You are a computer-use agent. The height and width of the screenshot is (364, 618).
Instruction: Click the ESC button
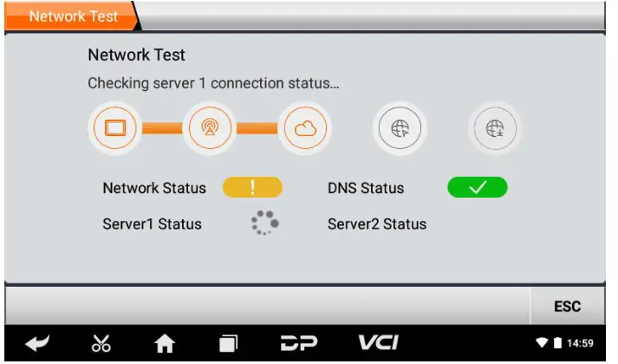pyautogui.click(x=568, y=306)
